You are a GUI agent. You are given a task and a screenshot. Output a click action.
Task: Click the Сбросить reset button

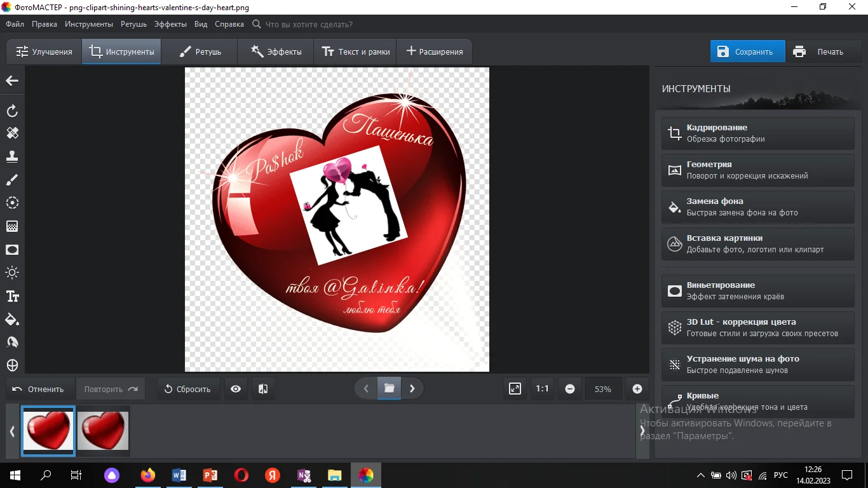tap(188, 389)
